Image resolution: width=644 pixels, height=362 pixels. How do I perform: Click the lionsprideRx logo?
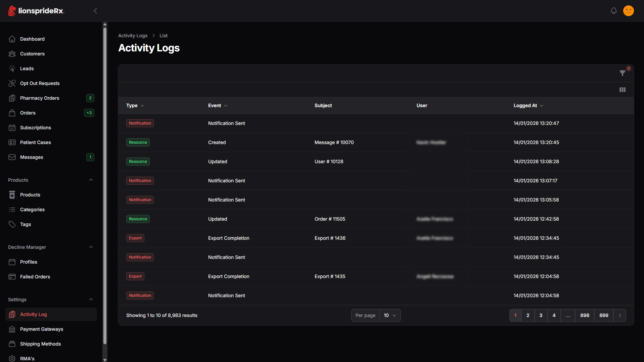36,11
